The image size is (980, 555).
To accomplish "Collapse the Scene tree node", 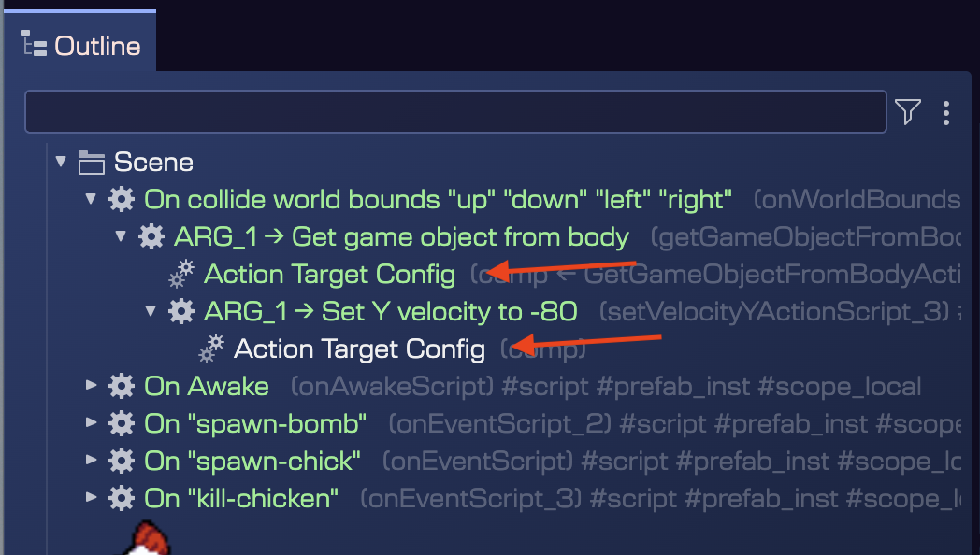I will click(60, 161).
